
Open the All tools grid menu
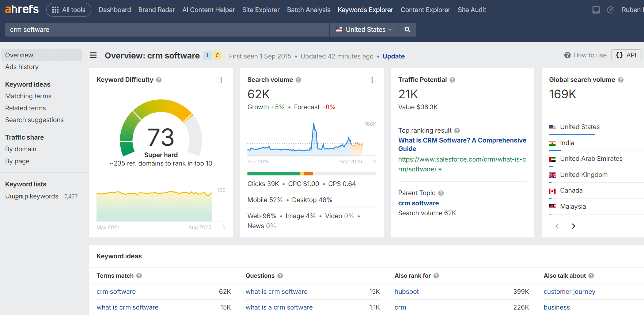pyautogui.click(x=69, y=10)
